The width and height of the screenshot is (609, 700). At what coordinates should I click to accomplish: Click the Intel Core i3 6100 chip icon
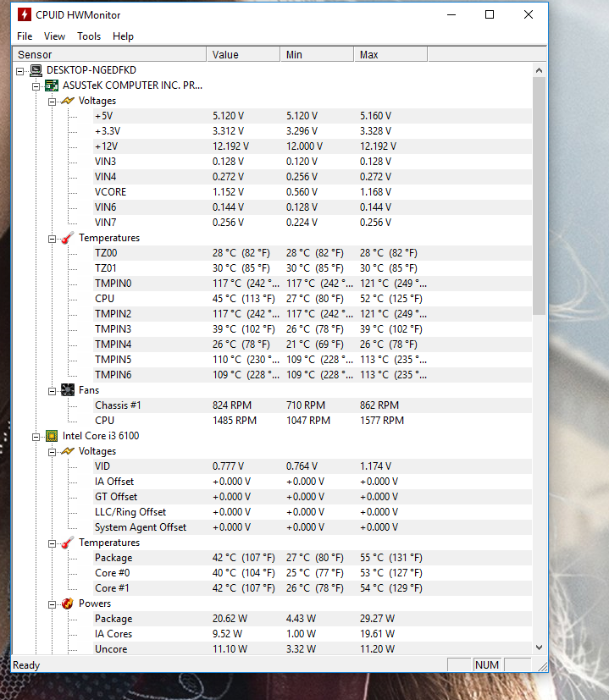click(52, 436)
